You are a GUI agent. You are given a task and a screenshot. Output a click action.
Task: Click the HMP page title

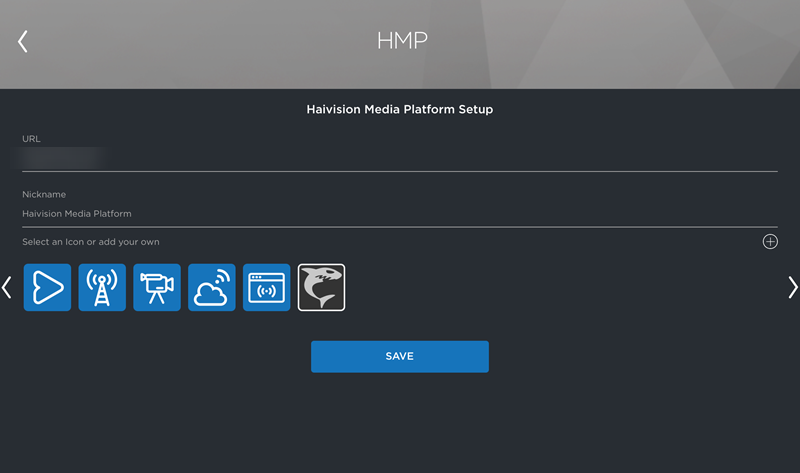click(x=402, y=41)
